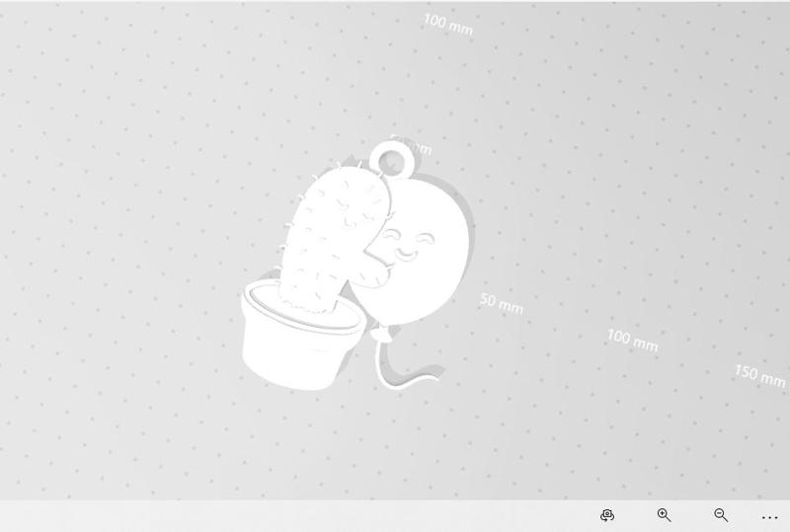Click the zoom in magnifier icon
790x532 pixels.
coord(664,515)
